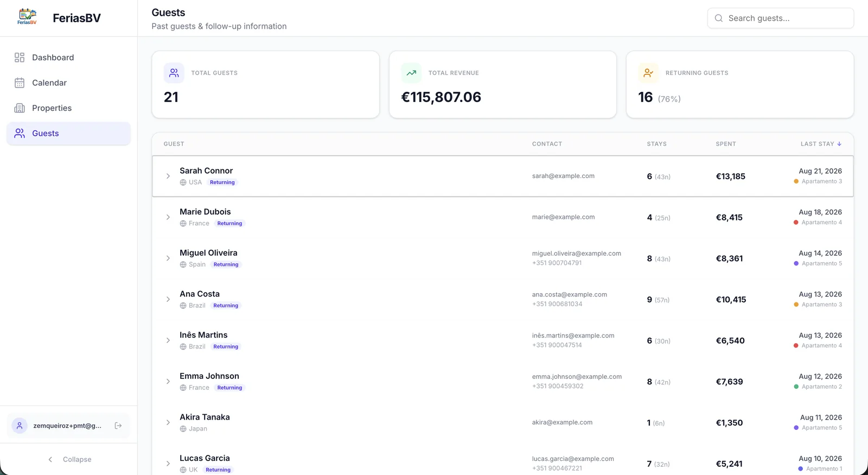Screen dimensions: 868x475
Task: Sort by the Last Stay column header
Action: pos(821,144)
